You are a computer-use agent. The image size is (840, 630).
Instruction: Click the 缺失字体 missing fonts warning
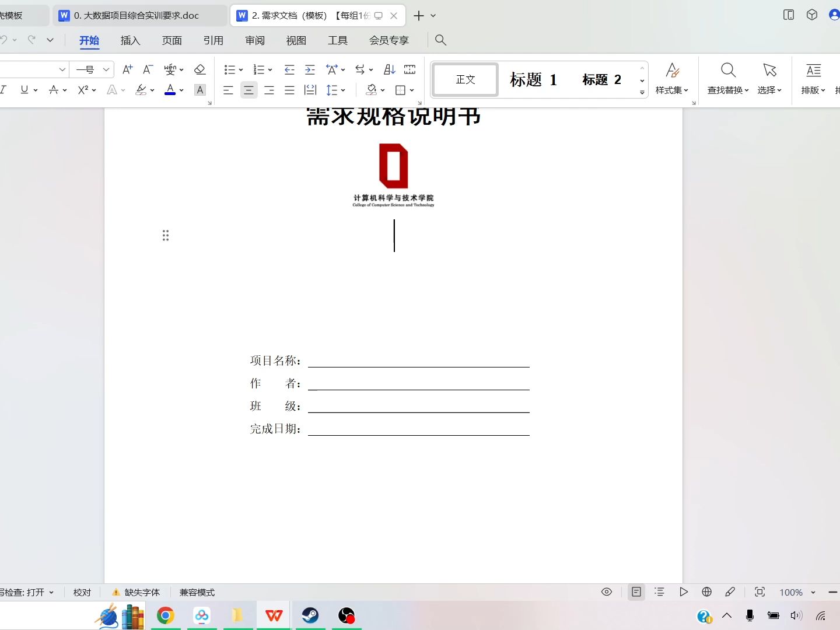(x=135, y=592)
